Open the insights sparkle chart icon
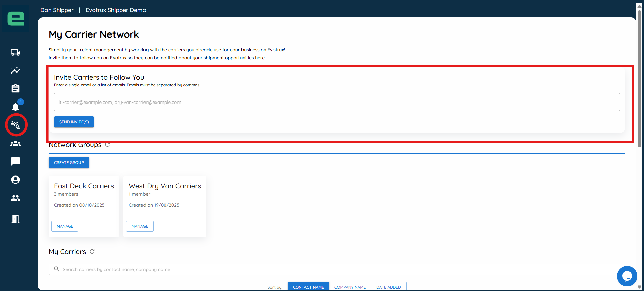This screenshot has width=644, height=291. [x=15, y=70]
